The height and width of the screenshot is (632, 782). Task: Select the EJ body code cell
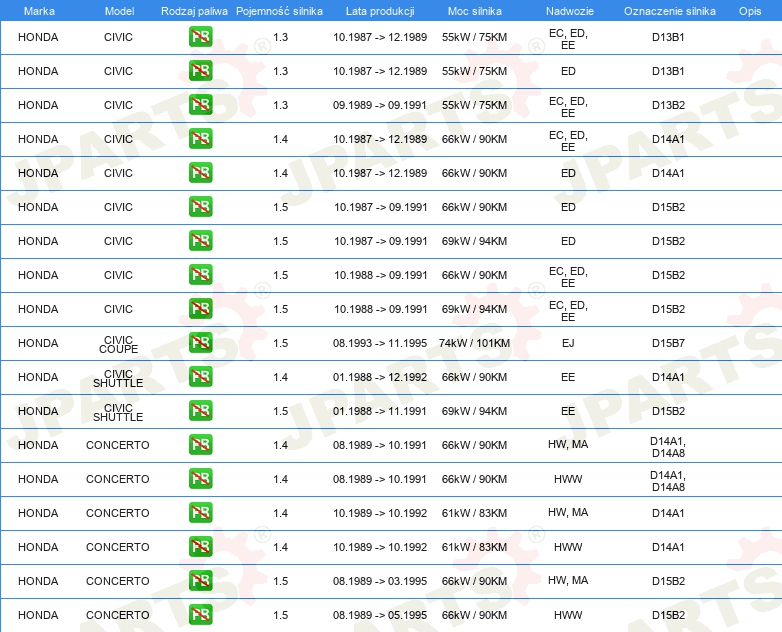tap(568, 343)
